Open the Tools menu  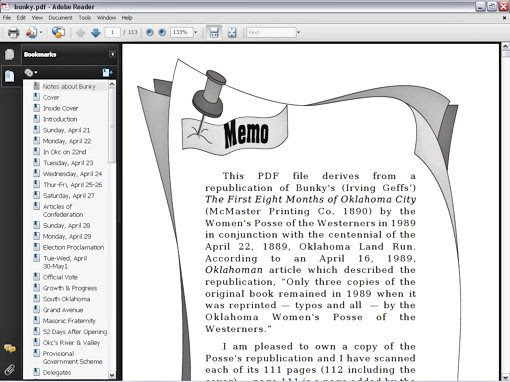85,18
